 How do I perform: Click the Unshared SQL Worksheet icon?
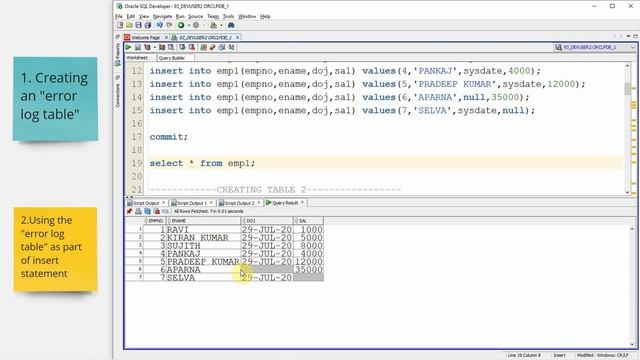click(x=203, y=47)
